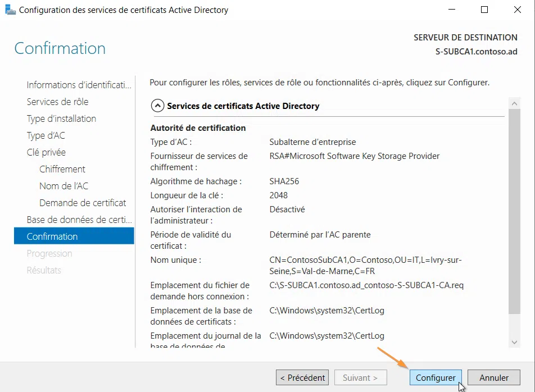This screenshot has height=392, width=535.
Task: Click the wizard app icon in title bar
Action: coord(10,10)
